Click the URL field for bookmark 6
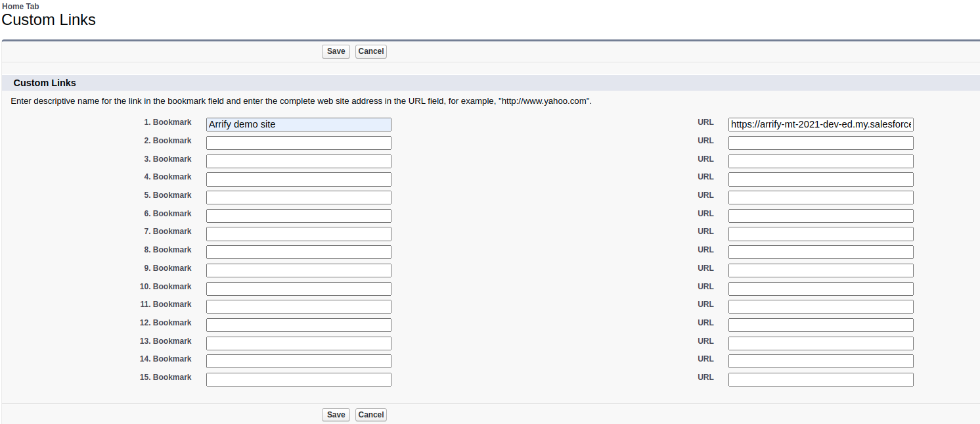 [x=821, y=216]
